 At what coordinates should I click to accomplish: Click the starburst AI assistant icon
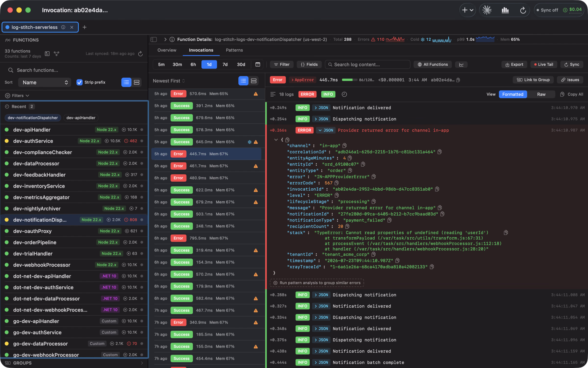click(x=487, y=10)
